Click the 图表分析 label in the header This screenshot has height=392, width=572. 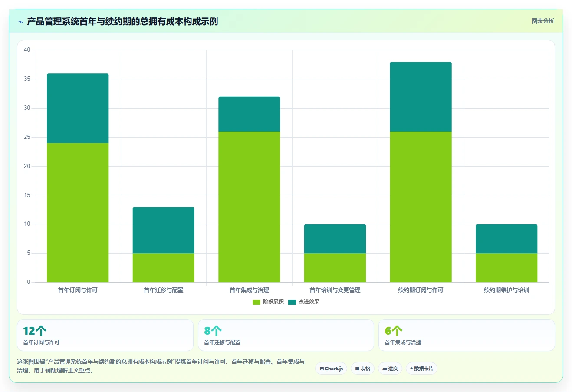[542, 21]
